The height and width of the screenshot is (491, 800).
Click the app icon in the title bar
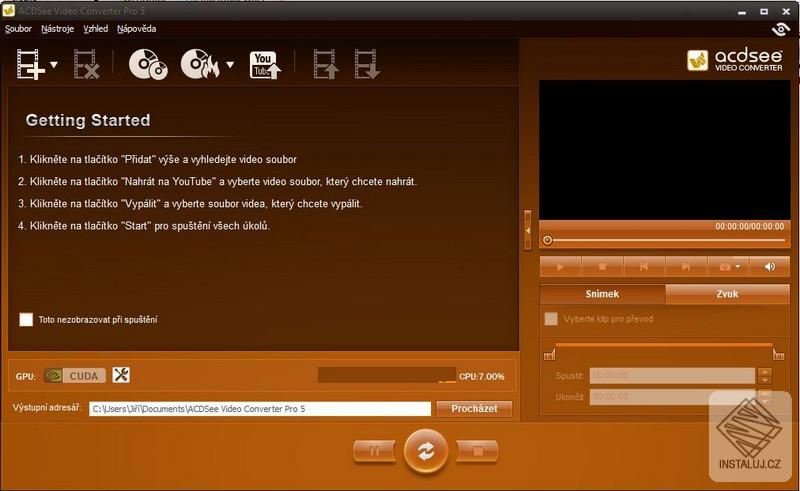[8, 10]
